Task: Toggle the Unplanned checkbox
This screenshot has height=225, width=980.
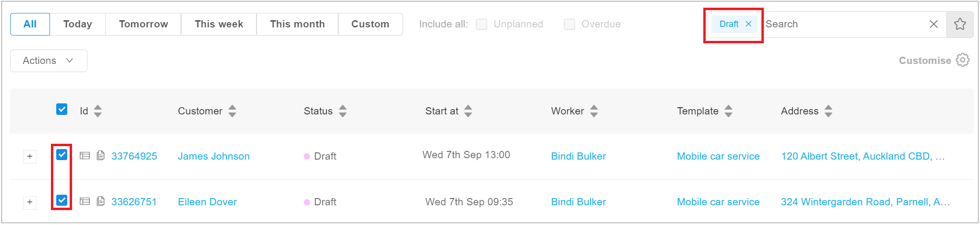Action: click(x=481, y=24)
